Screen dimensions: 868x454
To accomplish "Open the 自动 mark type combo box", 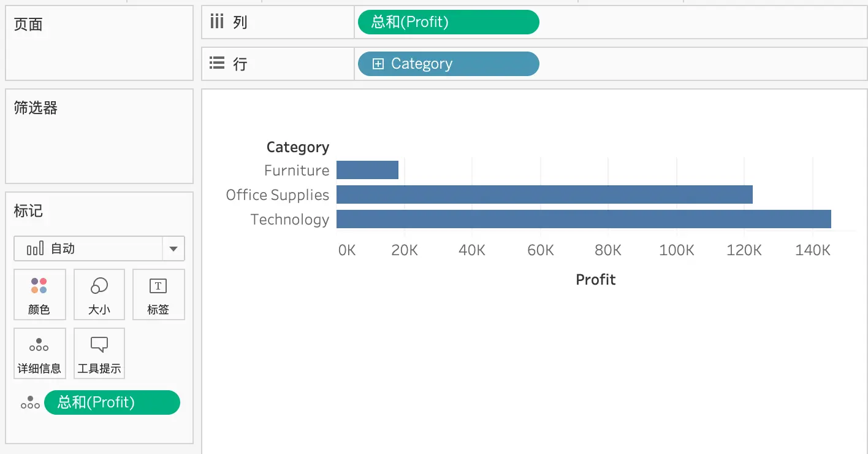I will point(99,249).
